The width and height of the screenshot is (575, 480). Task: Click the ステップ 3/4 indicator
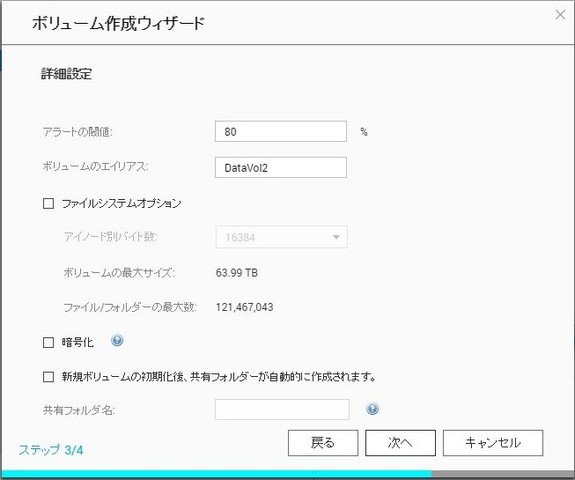click(51, 450)
